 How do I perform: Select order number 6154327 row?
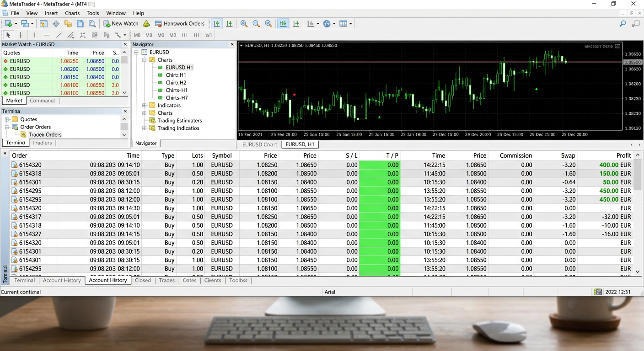pos(322,234)
